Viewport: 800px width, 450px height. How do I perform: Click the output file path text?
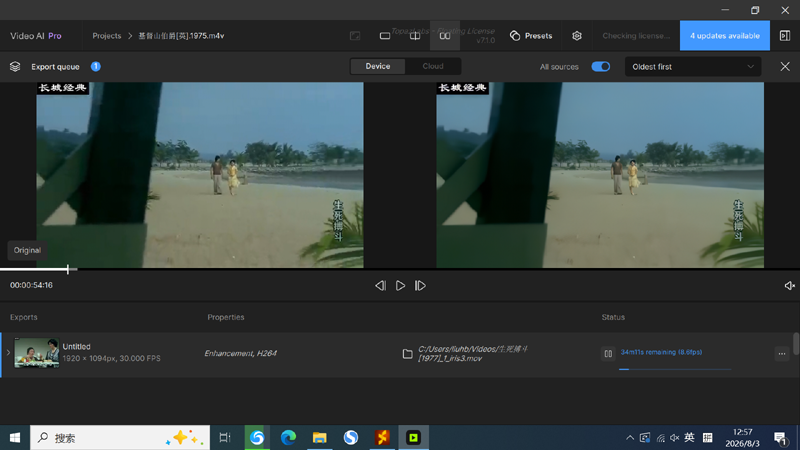coord(473,354)
